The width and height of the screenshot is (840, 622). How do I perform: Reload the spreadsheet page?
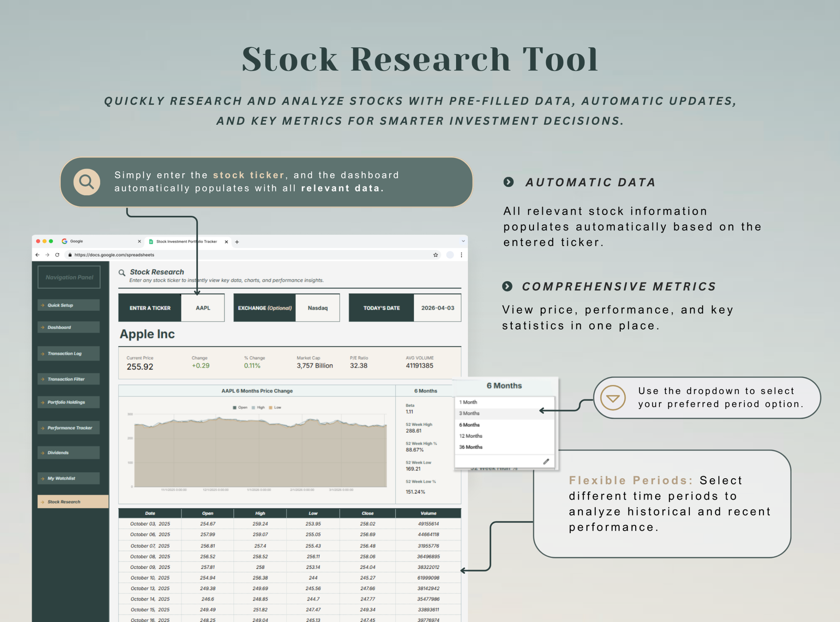[57, 255]
